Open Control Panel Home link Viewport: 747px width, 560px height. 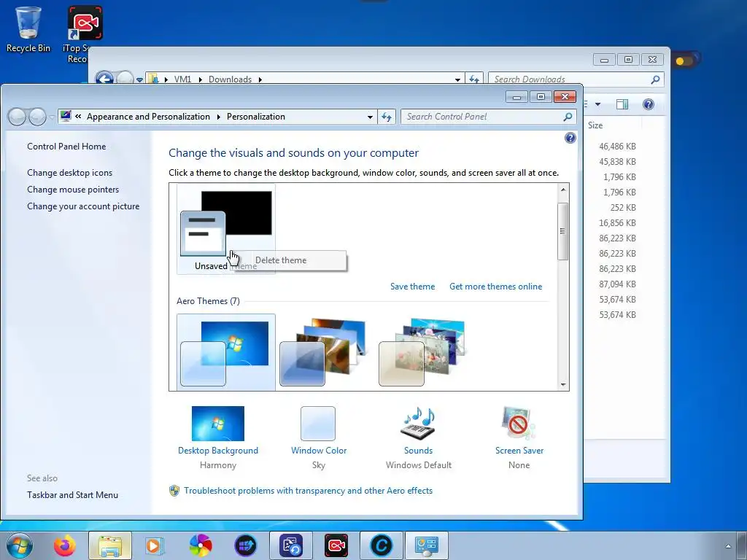pyautogui.click(x=66, y=146)
